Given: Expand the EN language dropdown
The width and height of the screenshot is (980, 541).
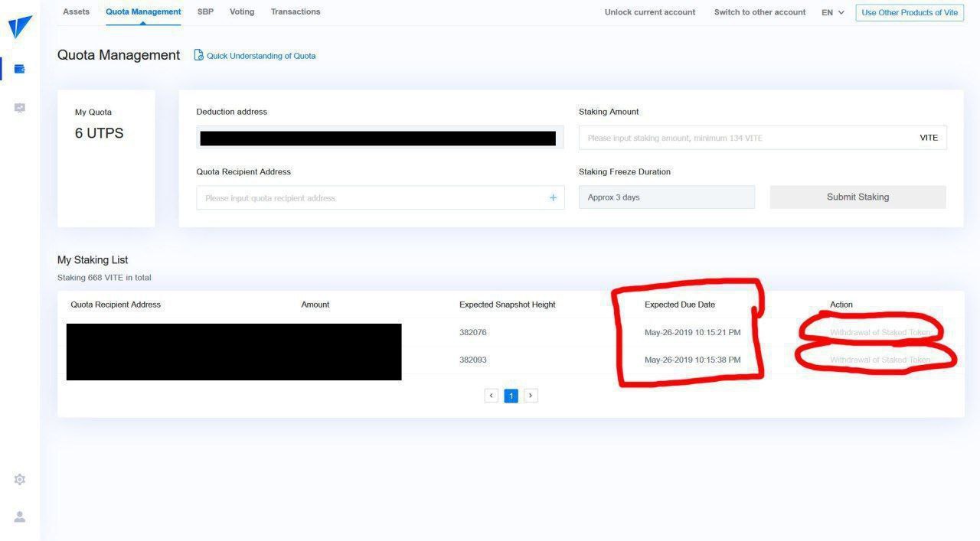Looking at the screenshot, I should (x=833, y=12).
